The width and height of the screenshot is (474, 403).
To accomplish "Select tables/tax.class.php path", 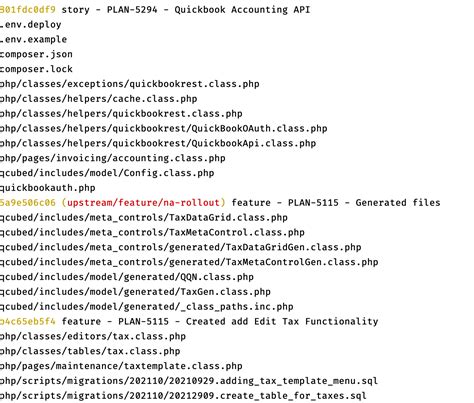I will (x=90, y=351).
